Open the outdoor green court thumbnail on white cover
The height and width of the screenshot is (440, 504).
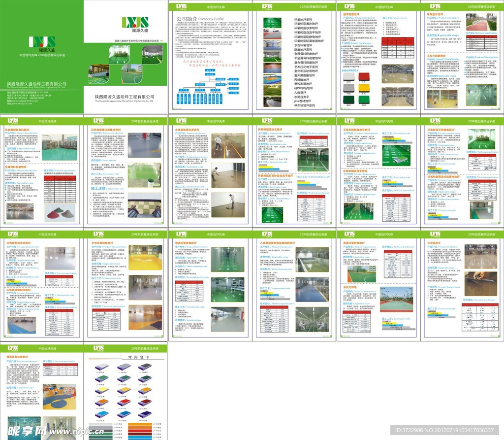[x=131, y=74]
